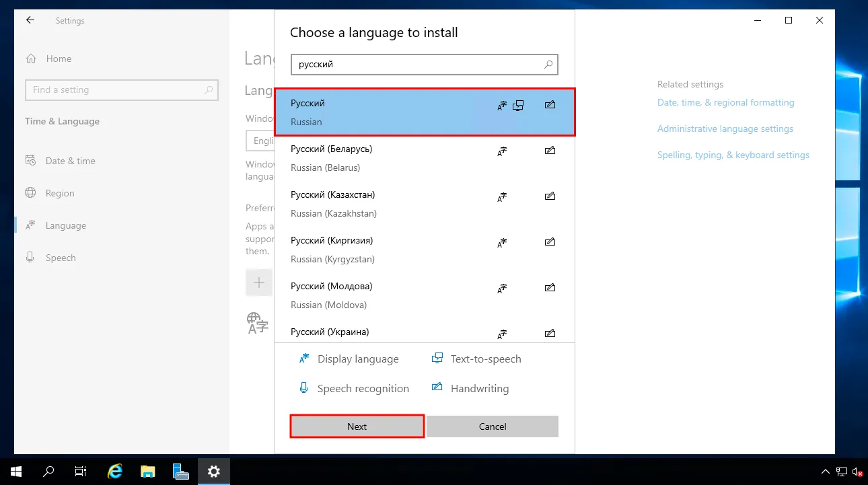Image resolution: width=868 pixels, height=485 pixels.
Task: Select Date & time in sidebar
Action: (70, 161)
